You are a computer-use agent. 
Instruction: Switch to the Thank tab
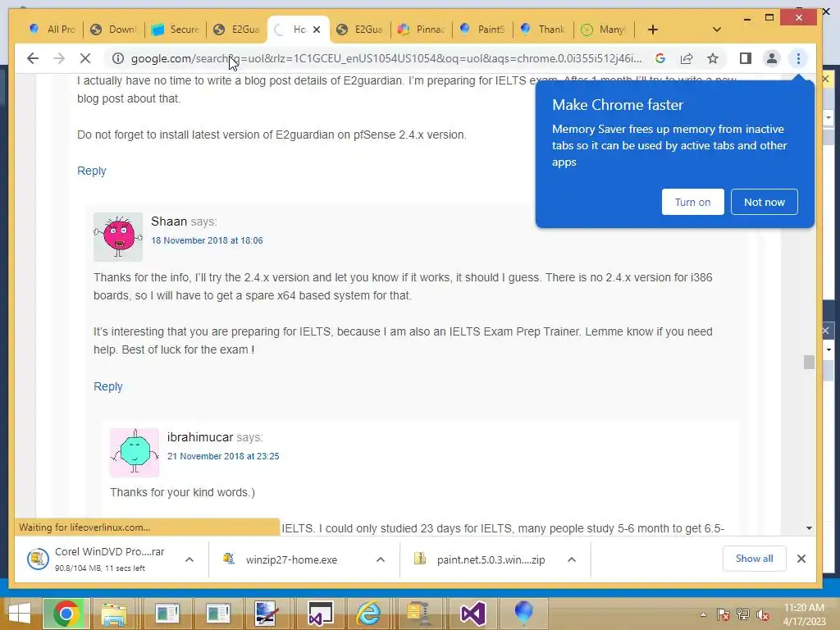click(x=544, y=30)
